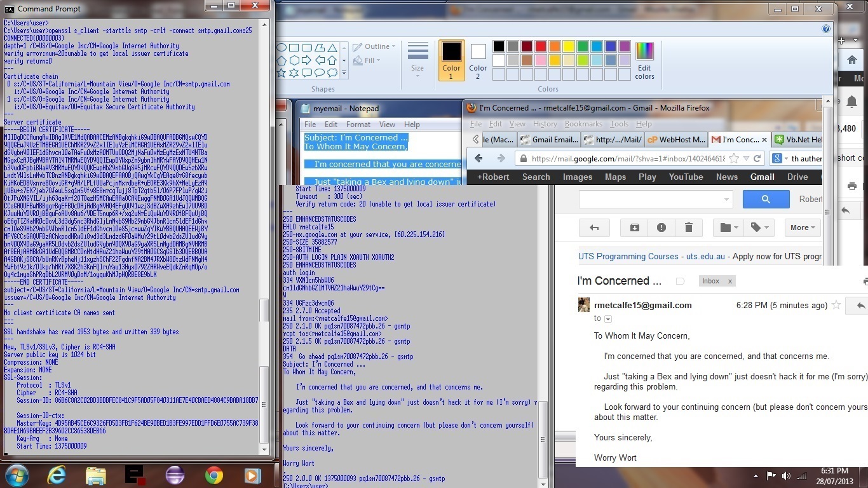Select the five-point star shape in Paint
This screenshot has height=488, width=868.
pos(294,73)
